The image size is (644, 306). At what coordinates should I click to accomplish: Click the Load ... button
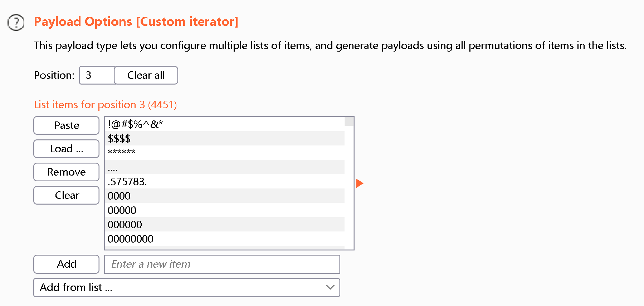(66, 149)
